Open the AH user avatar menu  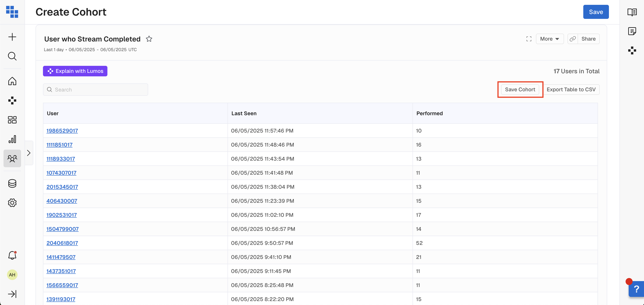click(12, 275)
